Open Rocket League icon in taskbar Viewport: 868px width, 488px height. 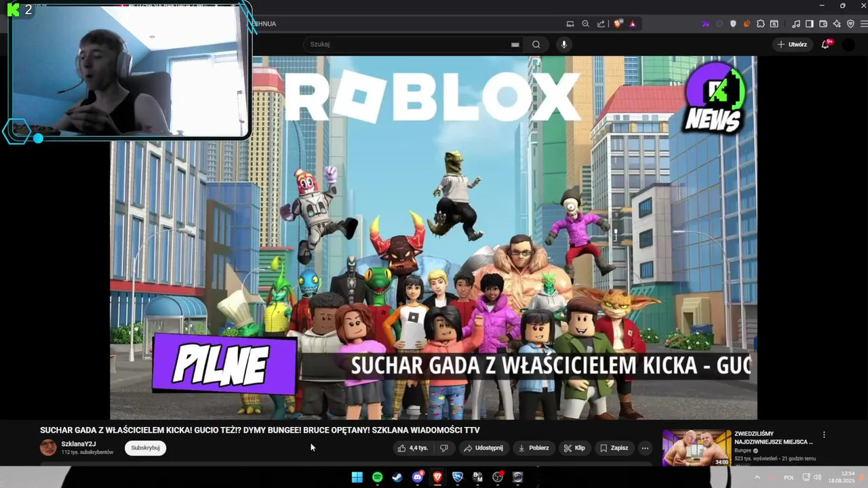pyautogui.click(x=458, y=477)
